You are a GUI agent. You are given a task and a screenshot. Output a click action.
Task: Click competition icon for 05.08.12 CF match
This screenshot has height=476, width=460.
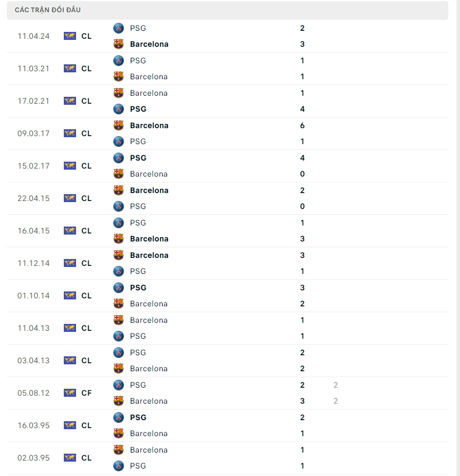point(70,393)
